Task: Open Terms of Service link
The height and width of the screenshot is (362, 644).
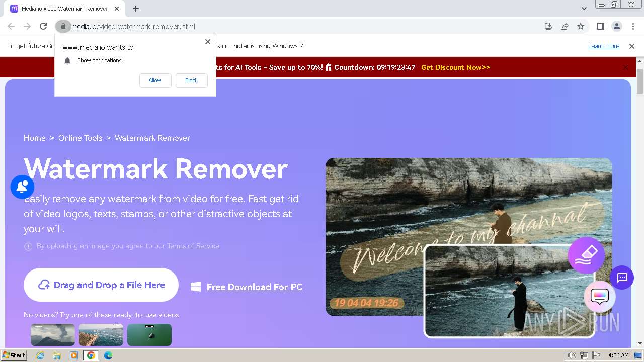Action: [x=193, y=246]
